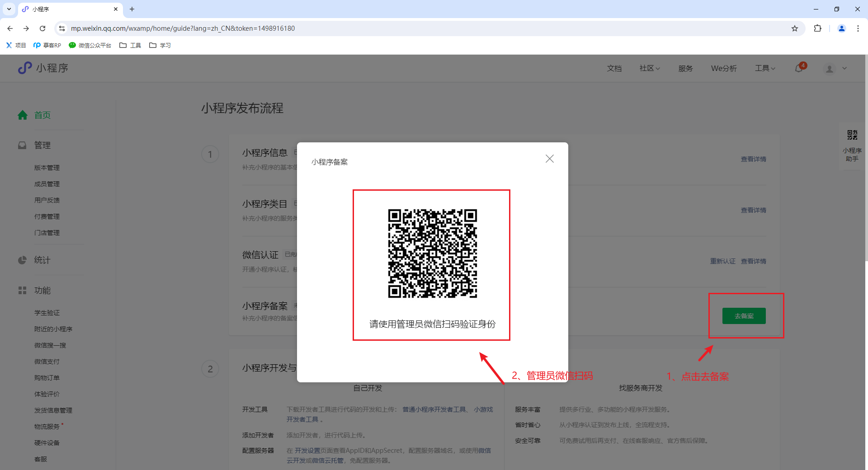
Task: Open the 工具 dropdown in header
Action: pos(765,68)
